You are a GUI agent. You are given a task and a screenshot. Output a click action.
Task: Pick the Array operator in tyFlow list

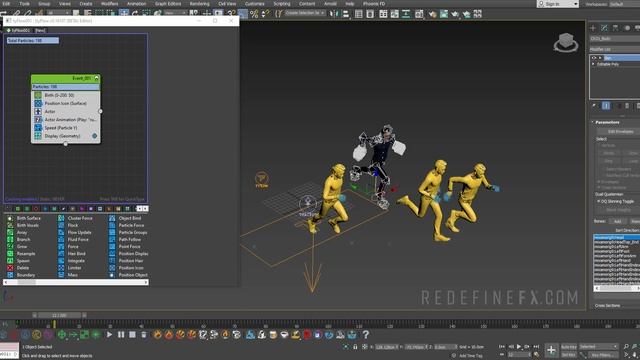(17, 233)
